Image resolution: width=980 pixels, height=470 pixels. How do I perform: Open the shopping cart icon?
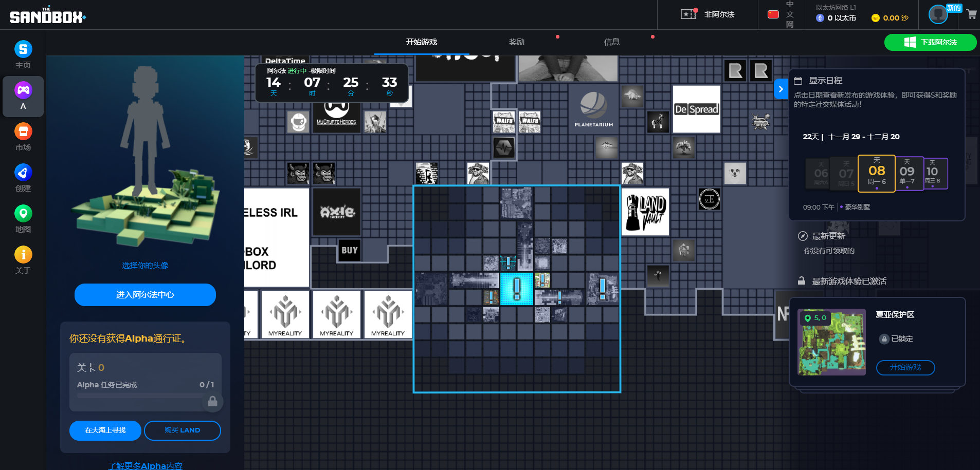point(971,14)
